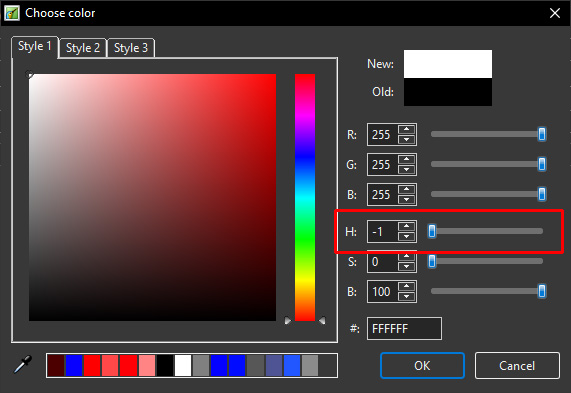Close the Choose color dialog
Image resolution: width=571 pixels, height=393 pixels.
point(555,13)
